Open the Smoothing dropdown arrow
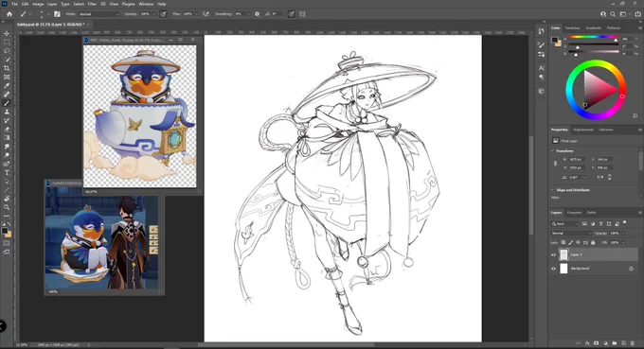This screenshot has height=349, width=644. point(248,14)
